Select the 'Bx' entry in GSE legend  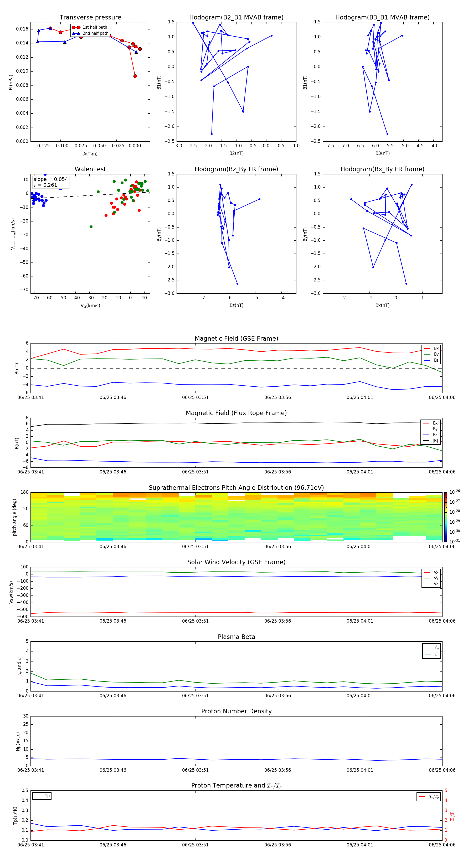[431, 349]
